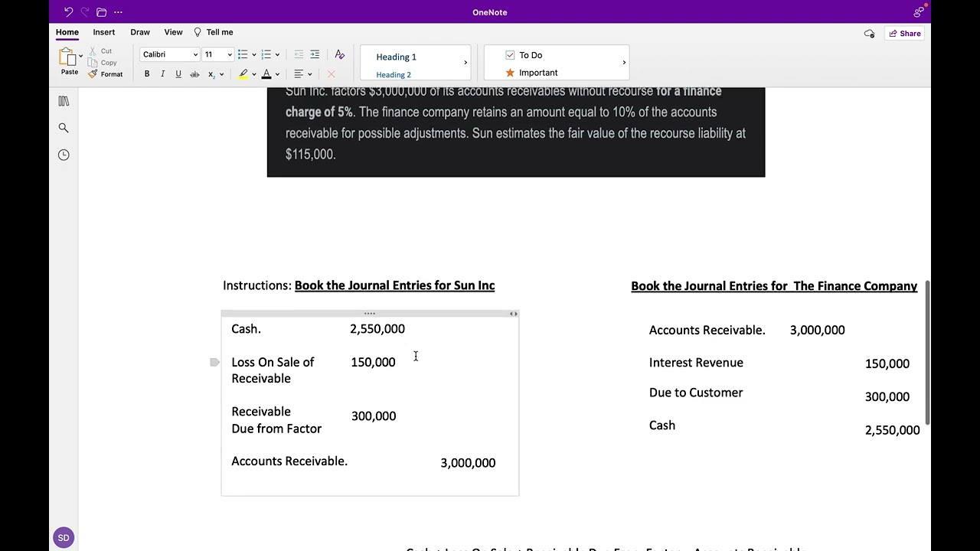Open the SD account avatar
The height and width of the screenshot is (551, 980).
pyautogui.click(x=64, y=538)
